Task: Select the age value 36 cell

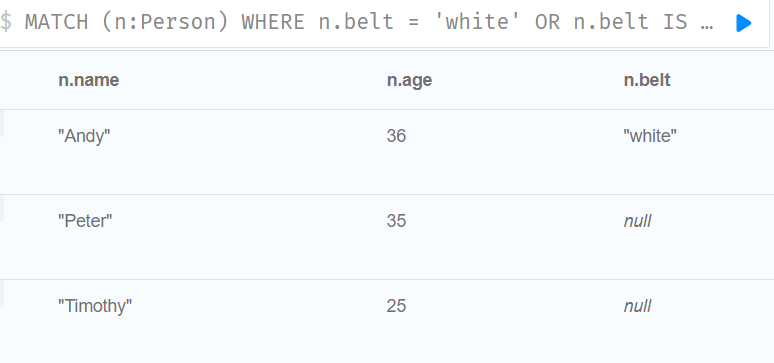Action: click(396, 136)
